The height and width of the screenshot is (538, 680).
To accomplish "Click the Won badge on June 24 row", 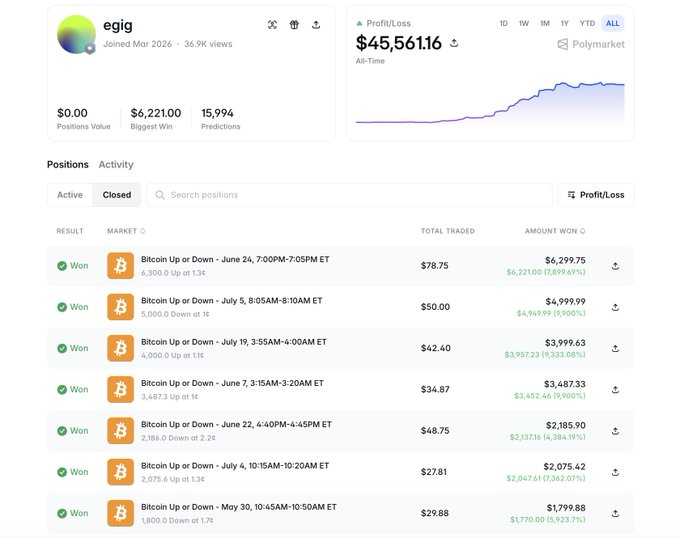I will (73, 266).
